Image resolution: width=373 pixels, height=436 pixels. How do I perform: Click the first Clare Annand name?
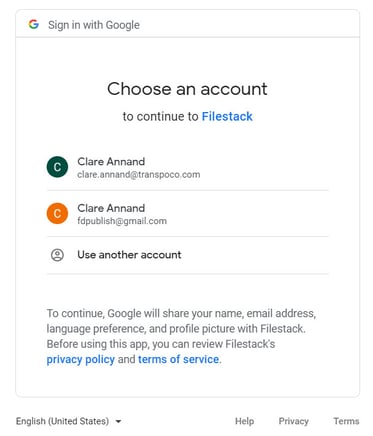click(111, 162)
